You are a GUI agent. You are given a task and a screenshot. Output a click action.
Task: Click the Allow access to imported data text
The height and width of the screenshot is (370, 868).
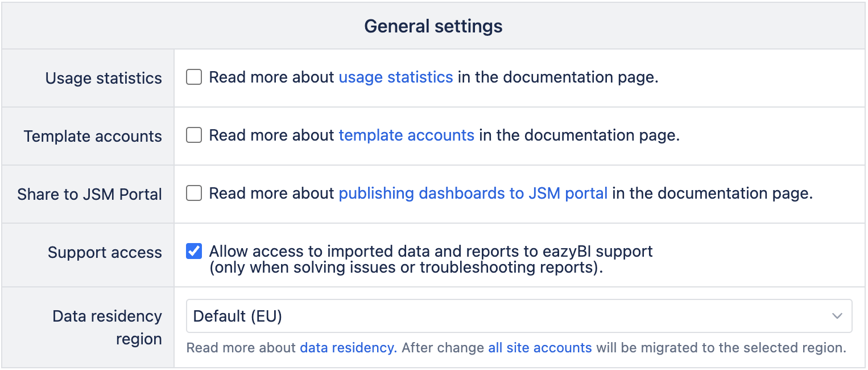(431, 251)
